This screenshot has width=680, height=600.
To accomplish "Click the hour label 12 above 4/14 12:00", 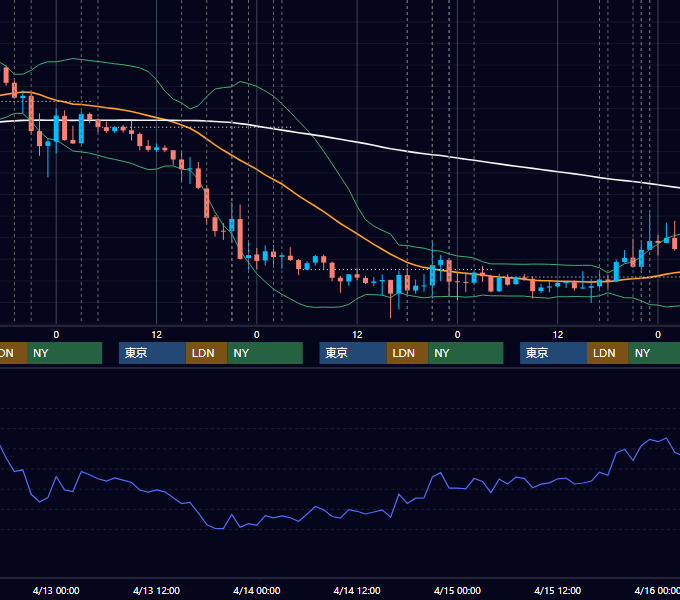I will [x=357, y=335].
